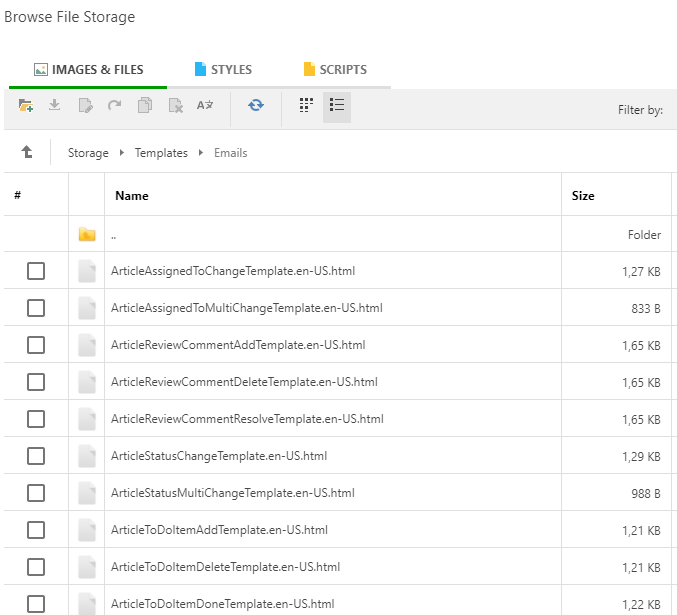
Task: Check the ArticleStatusChangeTemplate checkbox
Action: [36, 456]
